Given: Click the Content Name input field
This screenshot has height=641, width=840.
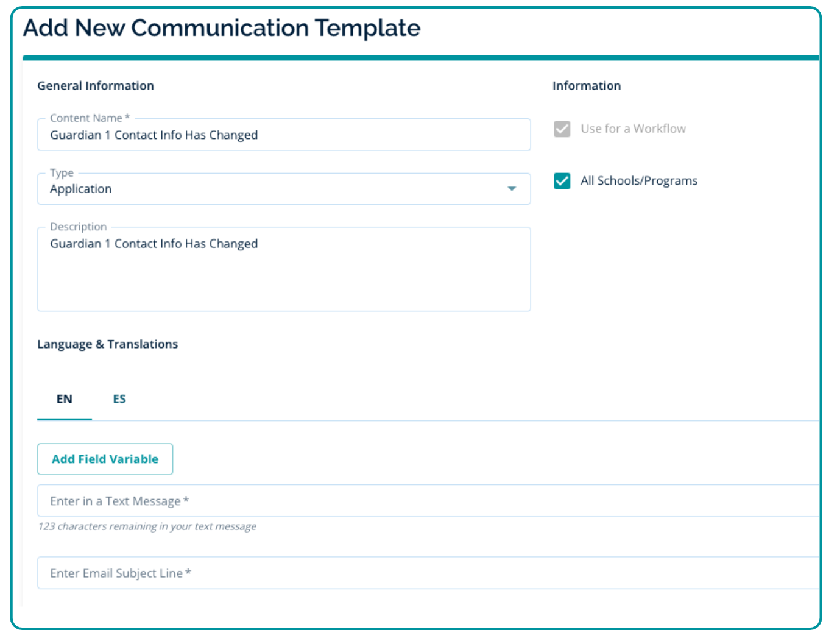Looking at the screenshot, I should tap(283, 135).
